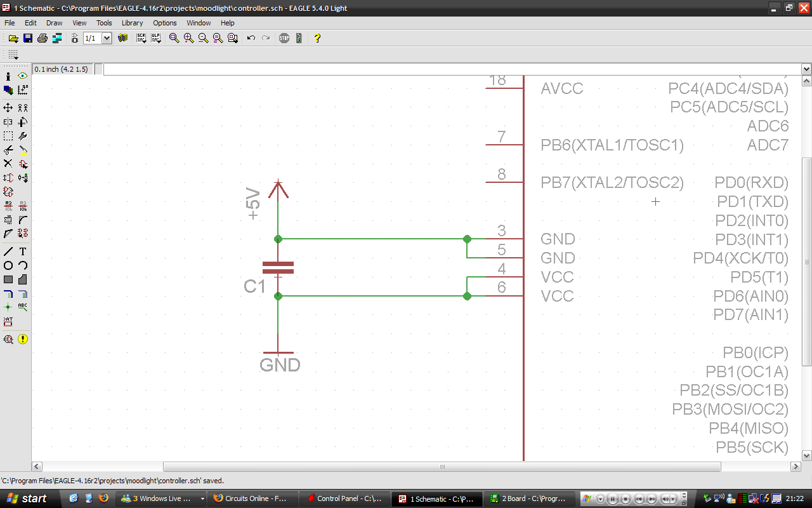
Task: Print the schematic using the printer icon
Action: [43, 38]
